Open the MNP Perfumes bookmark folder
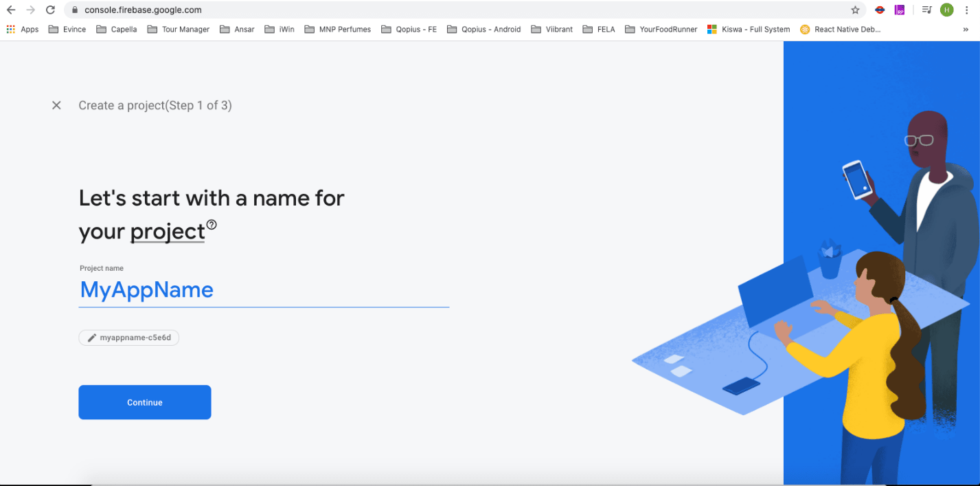Image resolution: width=980 pixels, height=486 pixels. (337, 30)
